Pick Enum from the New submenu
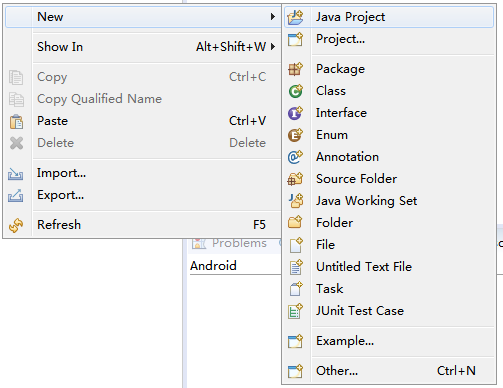Viewport: 503px width, 388px height. 389,135
